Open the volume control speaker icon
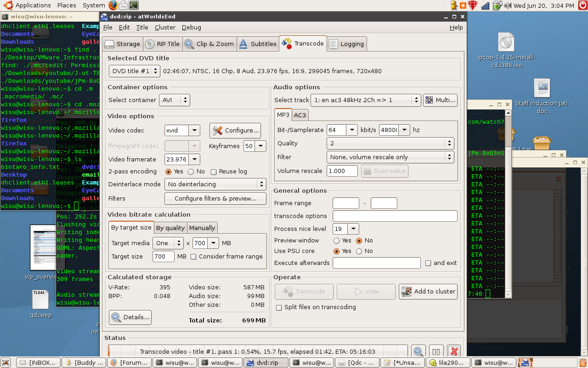The image size is (588, 368). 508,6
